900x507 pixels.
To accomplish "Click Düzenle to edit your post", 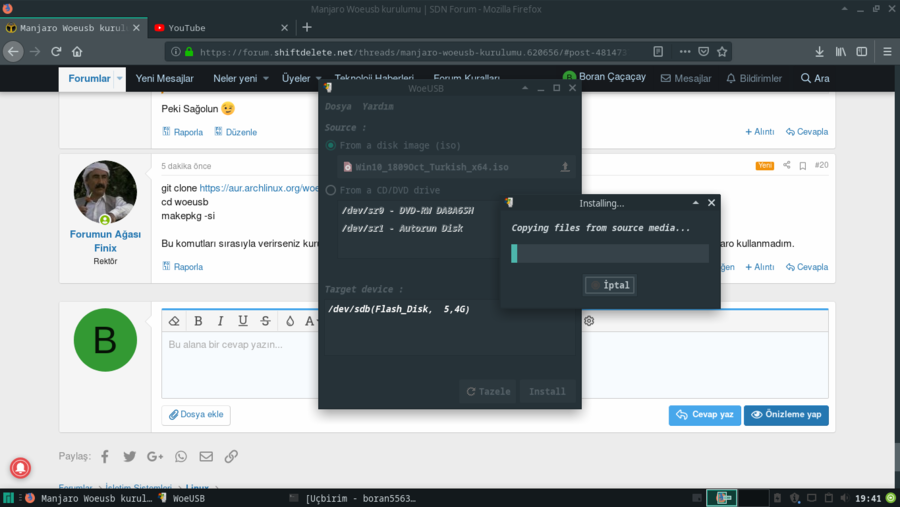I will pyautogui.click(x=235, y=132).
